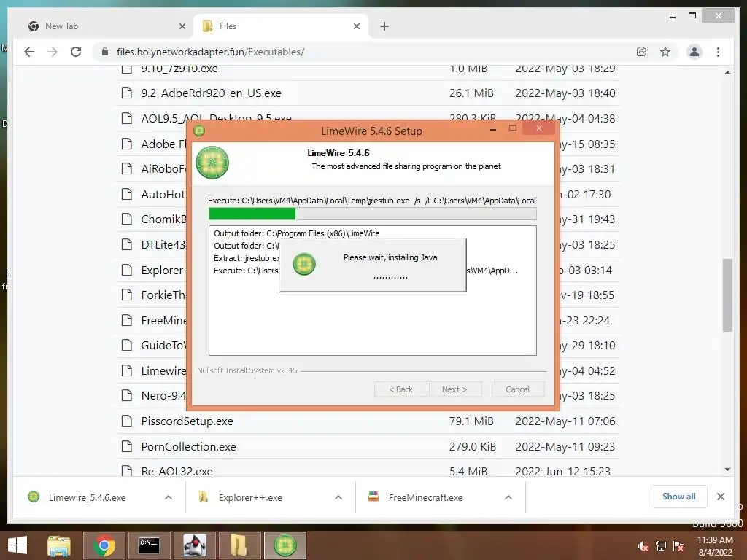747x560 pixels.
Task: Open File Explorer from taskbar
Action: pyautogui.click(x=58, y=545)
